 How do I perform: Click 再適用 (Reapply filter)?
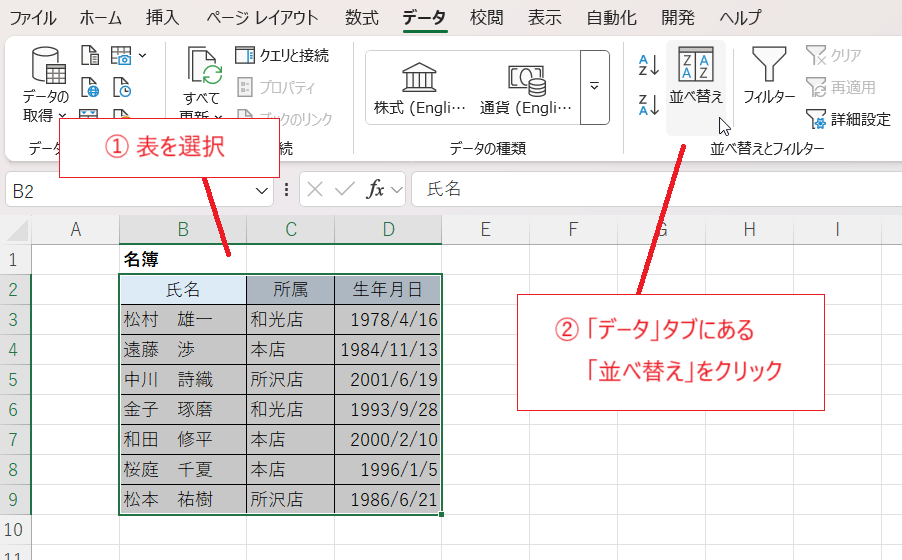tap(840, 87)
